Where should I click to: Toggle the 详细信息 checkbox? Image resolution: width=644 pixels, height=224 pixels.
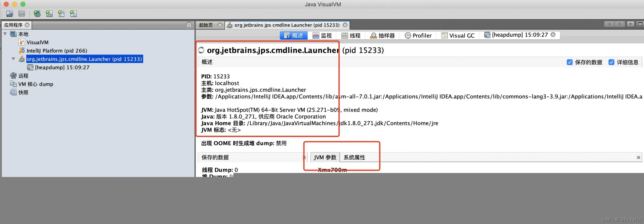611,62
